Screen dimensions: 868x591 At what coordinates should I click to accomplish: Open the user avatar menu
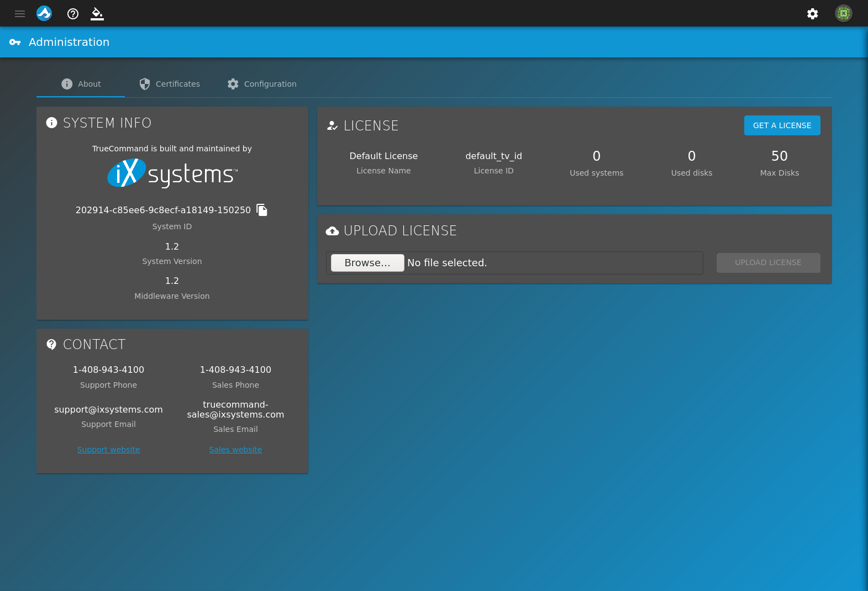pyautogui.click(x=843, y=13)
